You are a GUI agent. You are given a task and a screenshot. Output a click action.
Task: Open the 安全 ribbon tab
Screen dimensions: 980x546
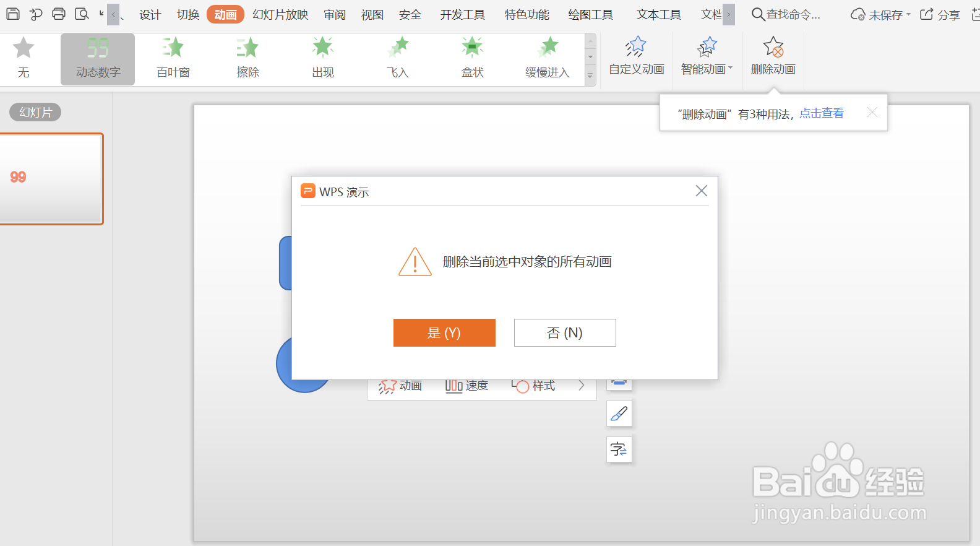[x=410, y=15]
